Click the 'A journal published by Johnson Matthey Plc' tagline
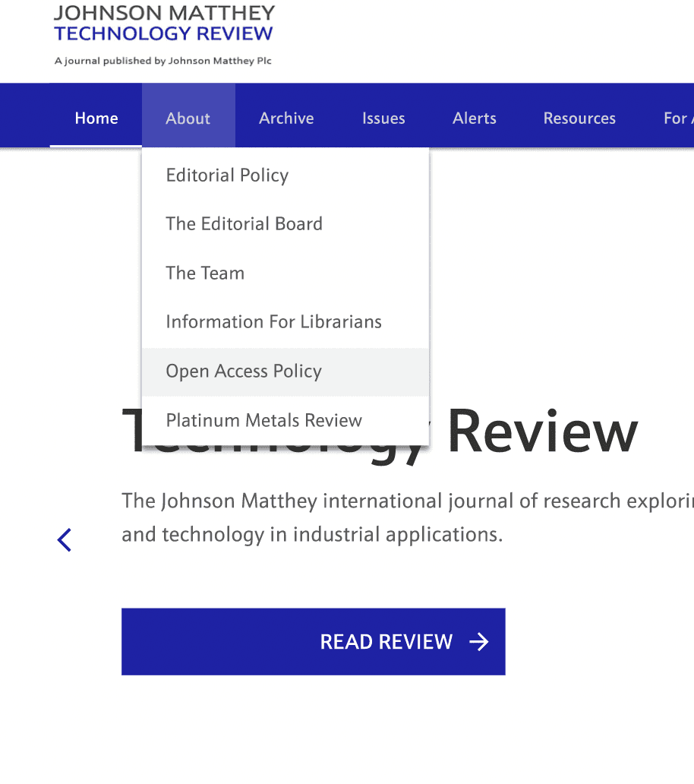Screen dimensions: 694x784 163,61
